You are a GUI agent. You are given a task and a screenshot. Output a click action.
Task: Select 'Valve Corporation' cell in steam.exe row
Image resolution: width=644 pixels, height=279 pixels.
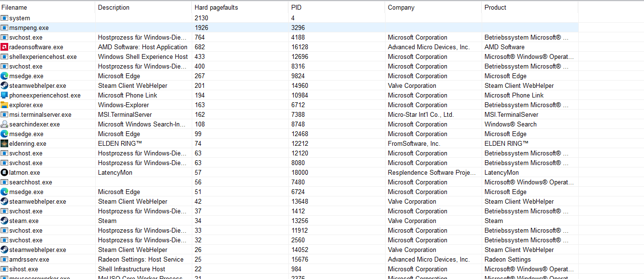pos(412,221)
